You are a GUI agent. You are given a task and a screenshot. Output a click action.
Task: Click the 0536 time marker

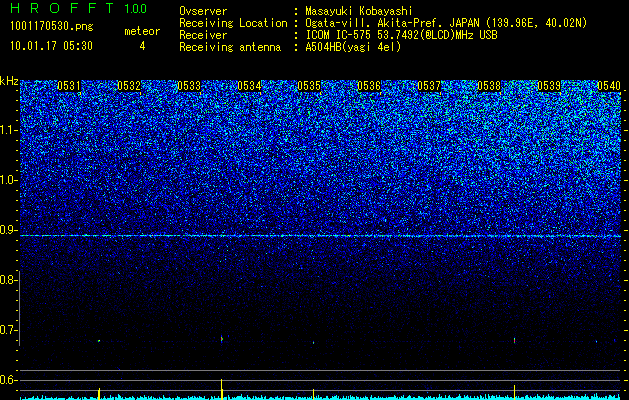point(369,86)
